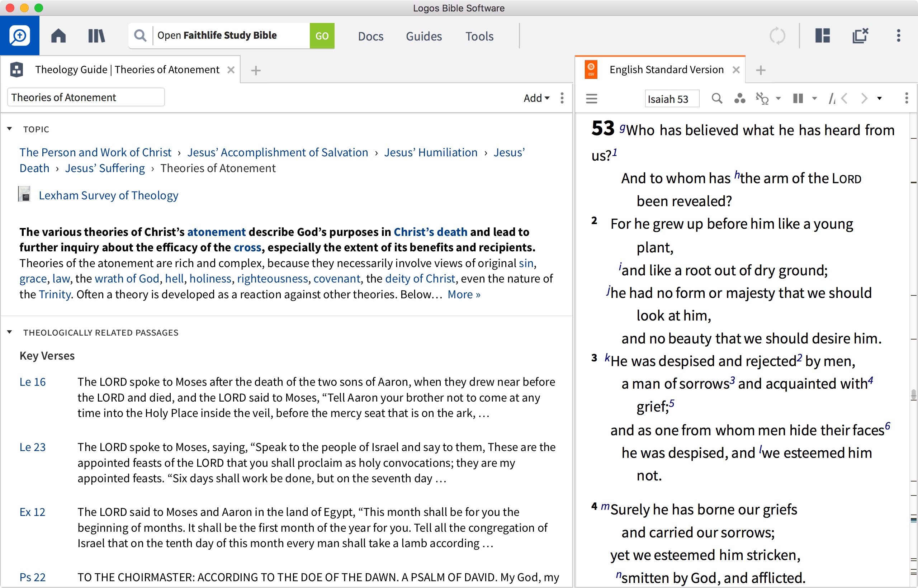Click the Theories of Atonement input box
This screenshot has width=918, height=588.
(x=86, y=97)
